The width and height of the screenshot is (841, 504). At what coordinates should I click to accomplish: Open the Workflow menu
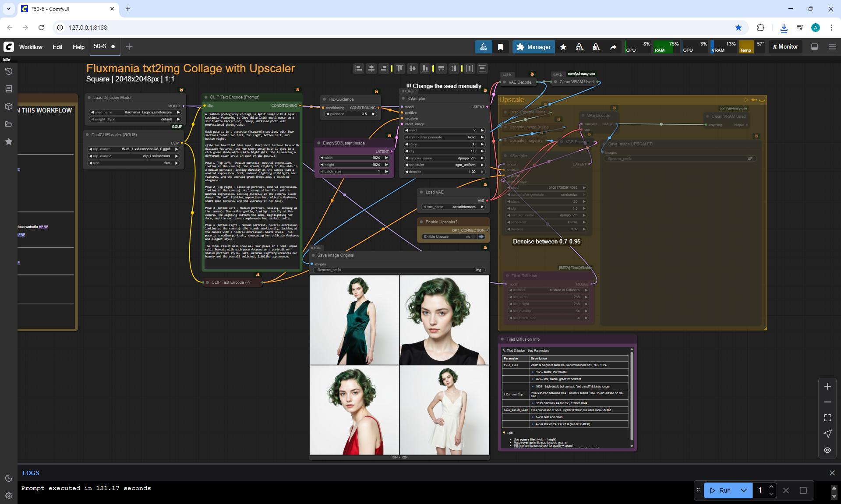(x=31, y=47)
